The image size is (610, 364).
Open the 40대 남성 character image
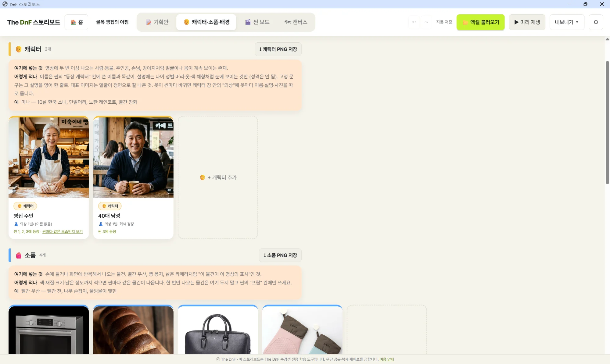click(133, 157)
